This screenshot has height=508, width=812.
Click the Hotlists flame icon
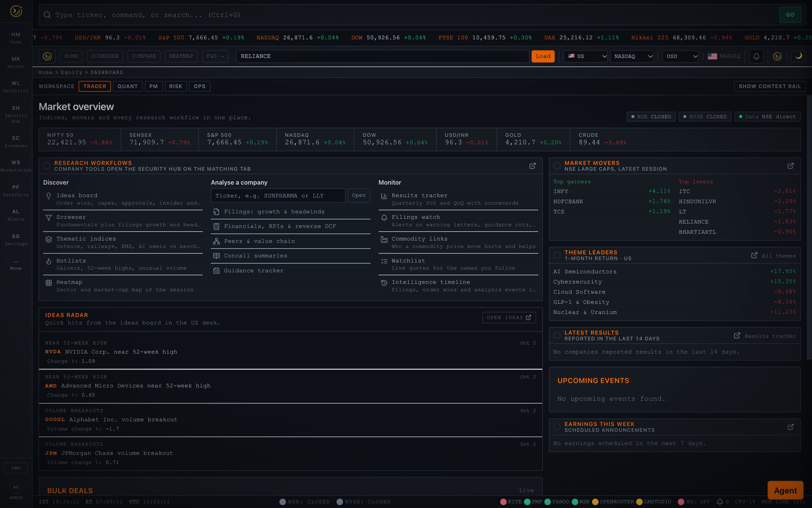(x=49, y=261)
